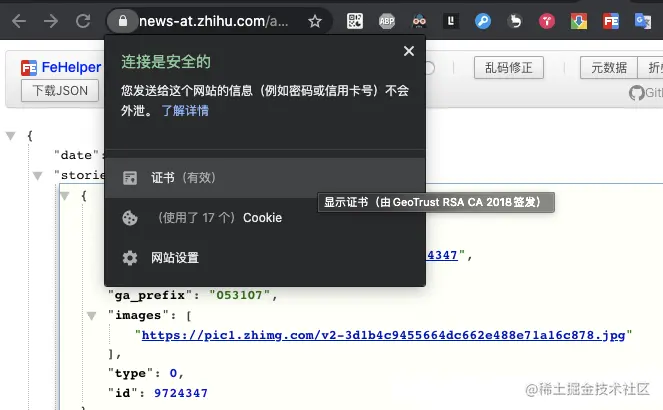Open the ABP ad blocker extension

[386, 21]
